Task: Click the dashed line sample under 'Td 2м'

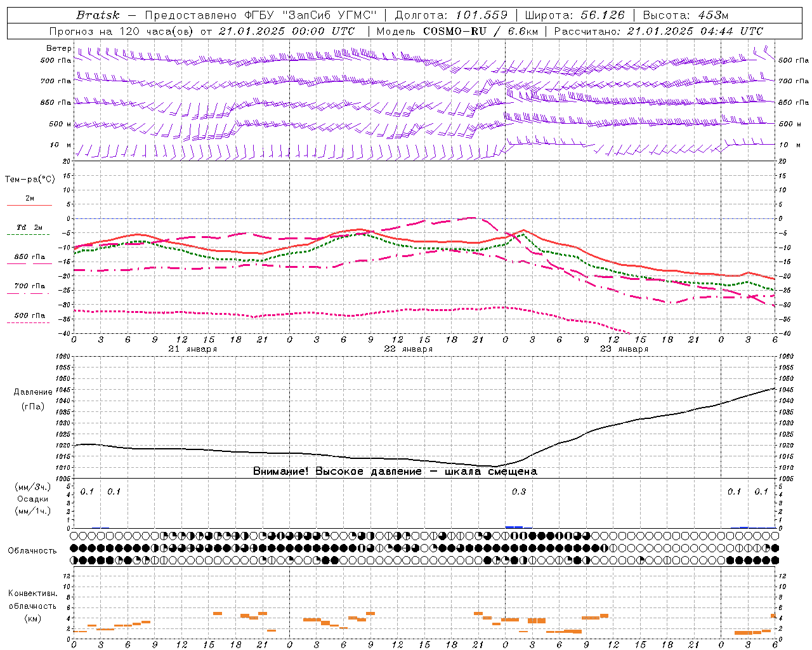Action: coord(29,235)
